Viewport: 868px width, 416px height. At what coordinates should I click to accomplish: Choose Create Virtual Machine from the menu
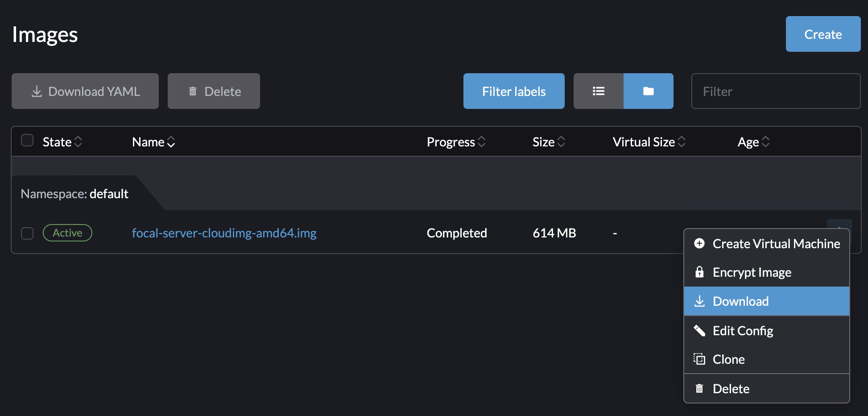776,244
